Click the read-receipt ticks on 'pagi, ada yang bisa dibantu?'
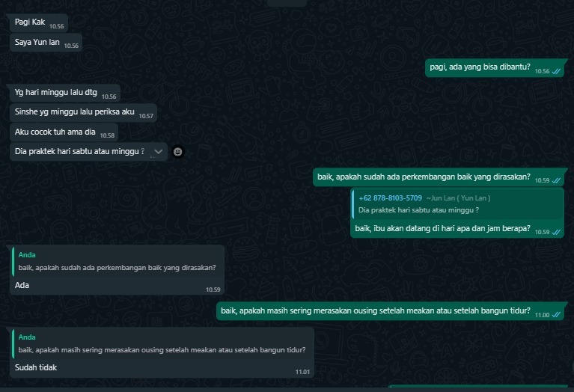Viewport: 574px width, 392px height. click(x=556, y=71)
